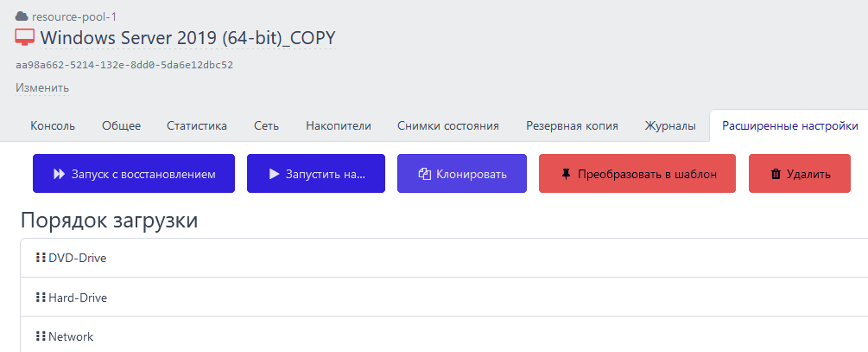Click the grip icon next to Hard-Drive
The height and width of the screenshot is (352, 868).
click(40, 298)
